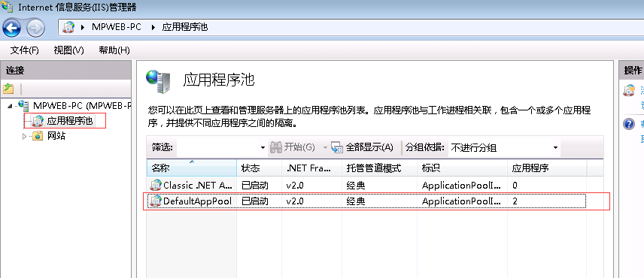This screenshot has height=278, width=644.
Task: Click the binoculars 开始(G) icon
Action: pyautogui.click(x=275, y=147)
